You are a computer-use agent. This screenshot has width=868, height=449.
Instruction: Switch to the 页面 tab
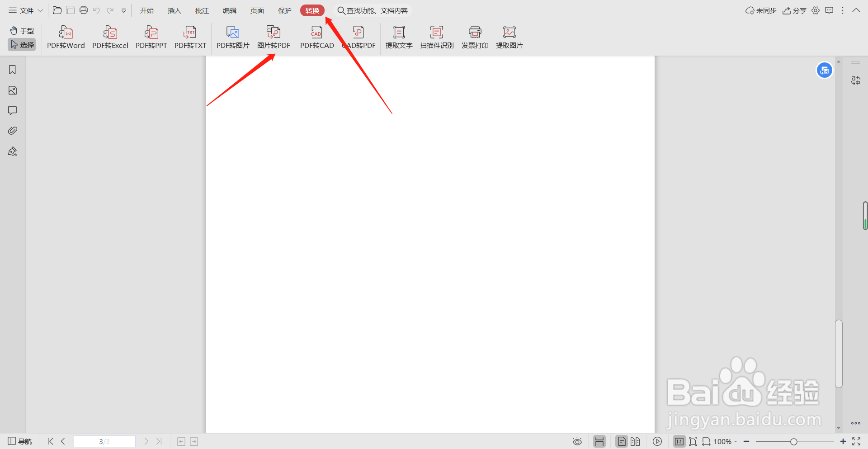coord(257,10)
